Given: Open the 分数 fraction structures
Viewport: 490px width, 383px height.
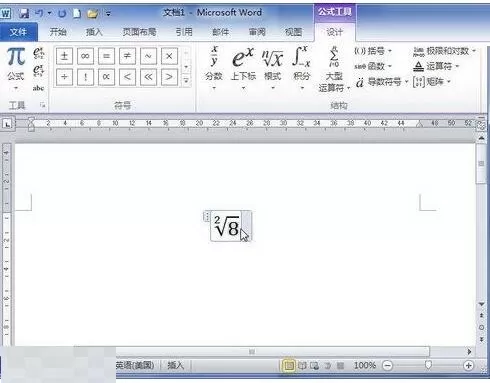Looking at the screenshot, I should coord(214,68).
